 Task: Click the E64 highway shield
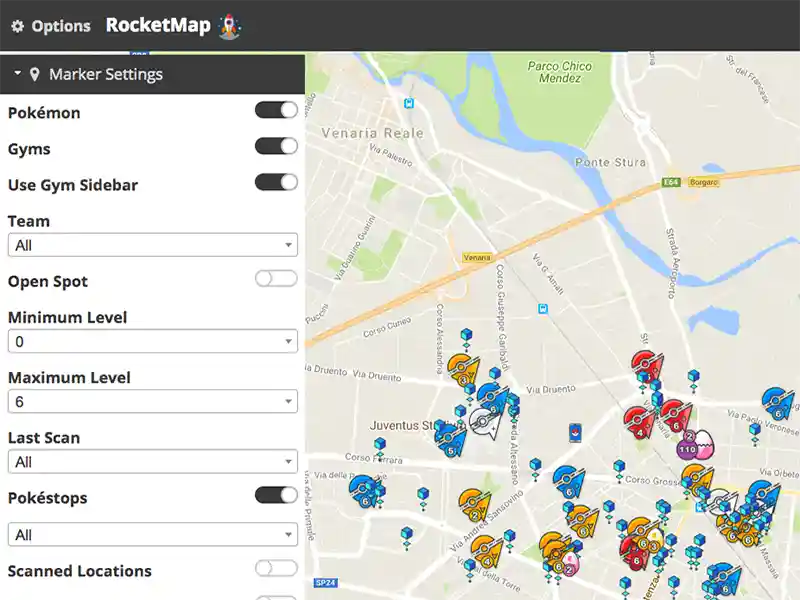pos(670,182)
